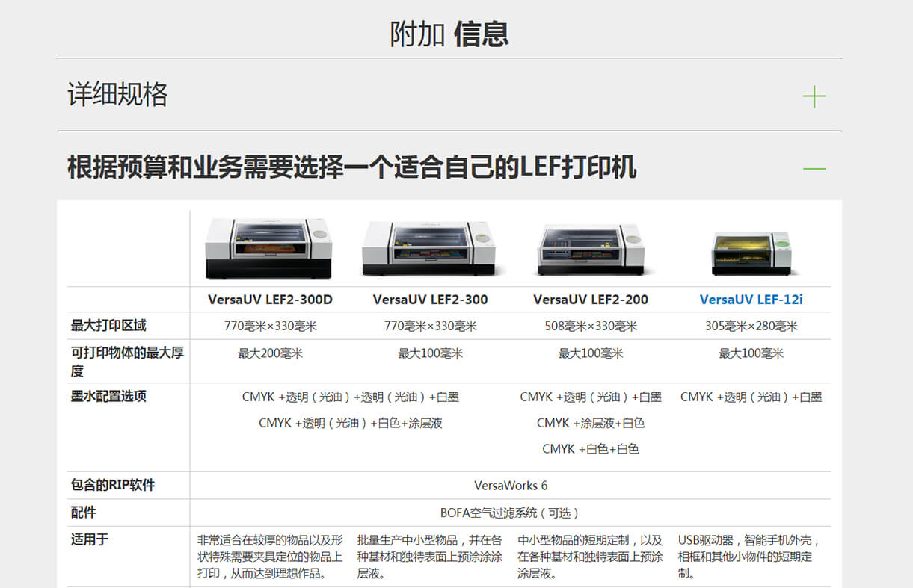Select the VersaUV LEF2-300 column title

(x=430, y=300)
